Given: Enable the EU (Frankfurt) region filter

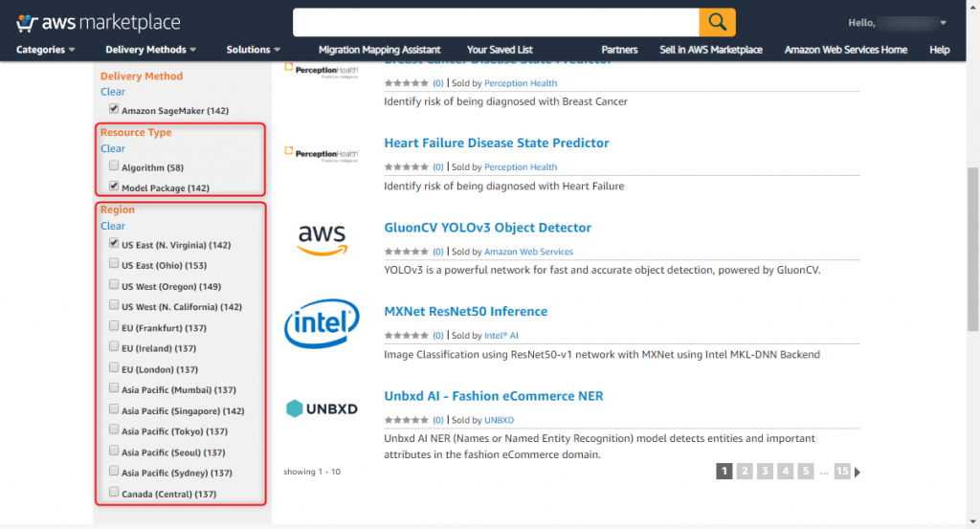Looking at the screenshot, I should point(114,326).
